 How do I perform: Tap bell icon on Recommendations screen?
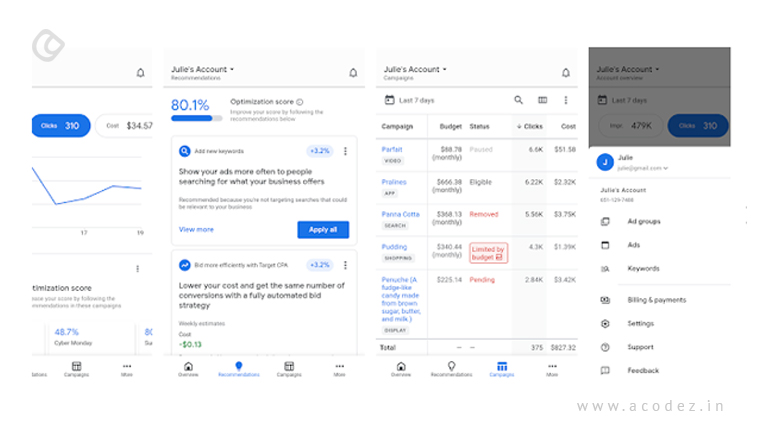[353, 73]
